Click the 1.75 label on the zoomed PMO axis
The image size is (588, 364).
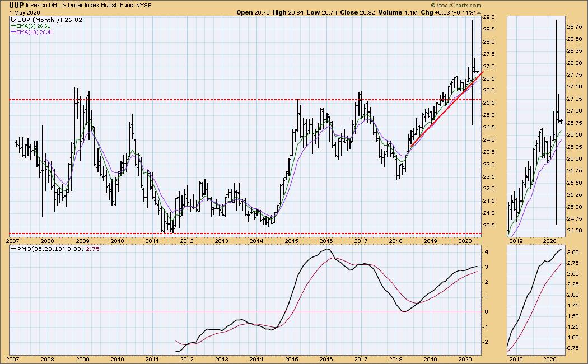pyautogui.click(x=573, y=306)
